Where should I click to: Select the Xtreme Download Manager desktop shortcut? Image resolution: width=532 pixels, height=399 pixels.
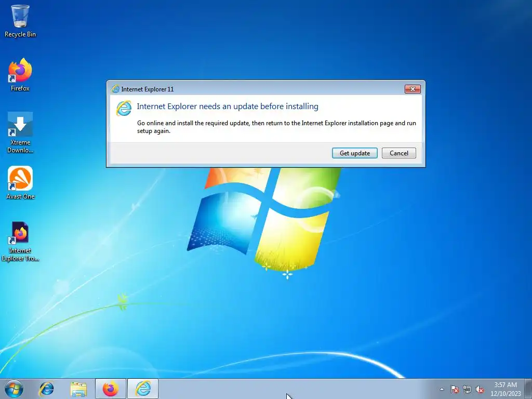tap(20, 132)
